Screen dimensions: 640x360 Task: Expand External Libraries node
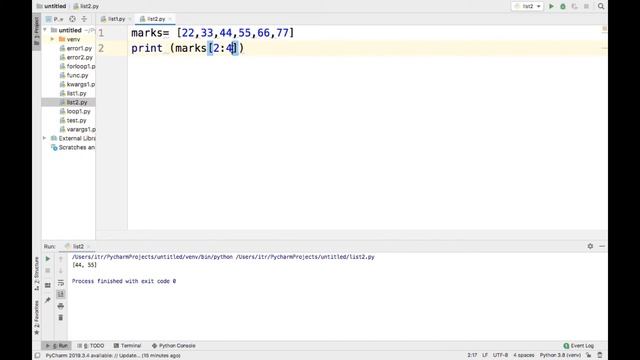click(45, 138)
